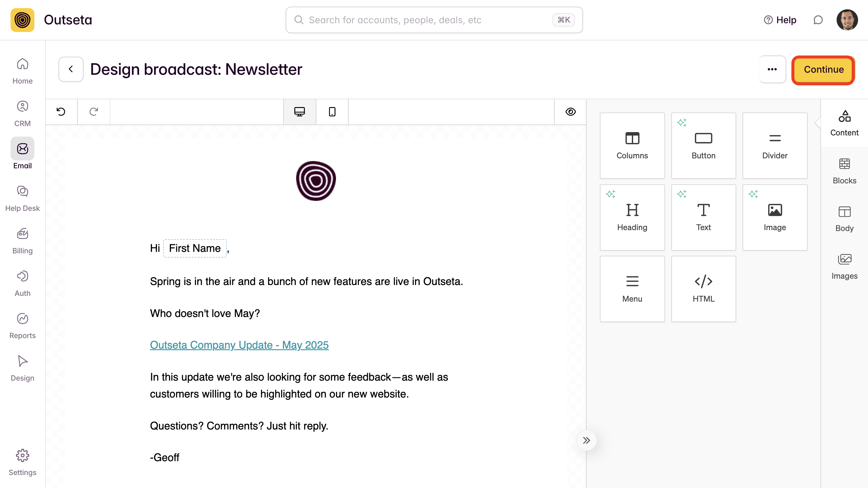The height and width of the screenshot is (488, 868).
Task: Click the First Name merge tag
Action: click(x=195, y=249)
